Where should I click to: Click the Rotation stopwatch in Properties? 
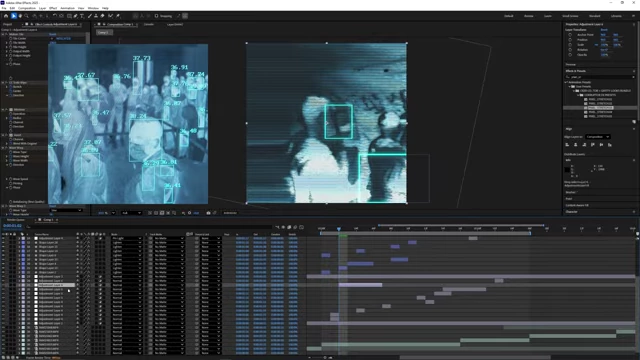570,50
